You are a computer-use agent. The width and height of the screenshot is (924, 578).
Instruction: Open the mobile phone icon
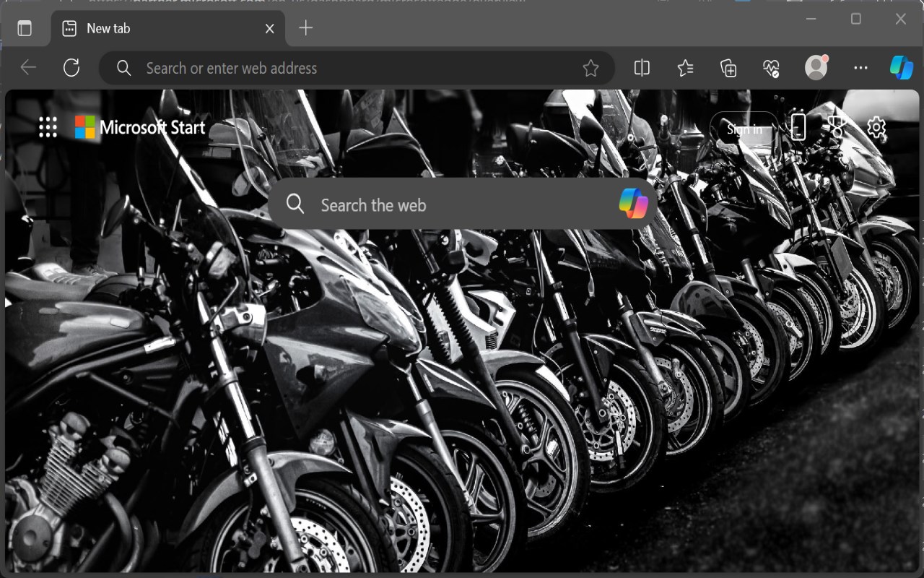798,127
